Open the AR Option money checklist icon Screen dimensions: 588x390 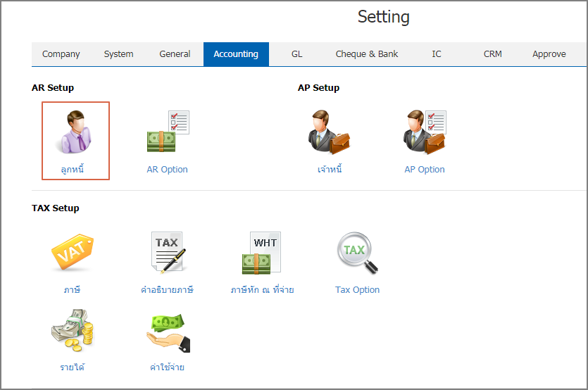pyautogui.click(x=168, y=131)
